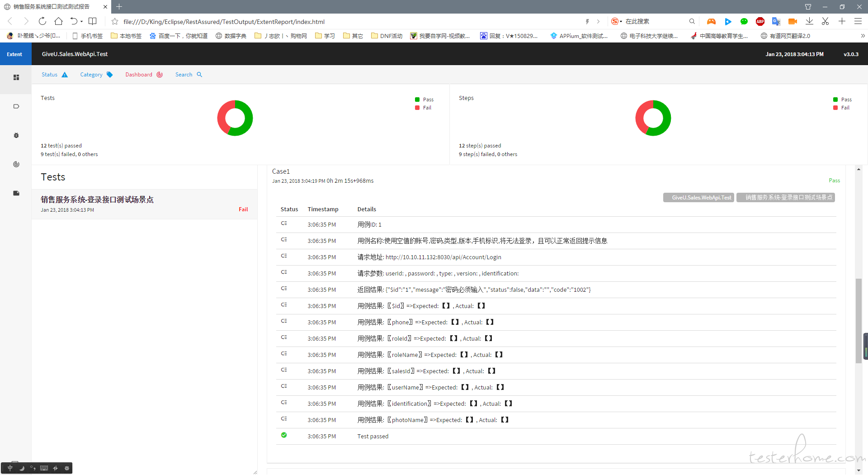Open the exceptions bug view in sidebar

pyautogui.click(x=16, y=136)
